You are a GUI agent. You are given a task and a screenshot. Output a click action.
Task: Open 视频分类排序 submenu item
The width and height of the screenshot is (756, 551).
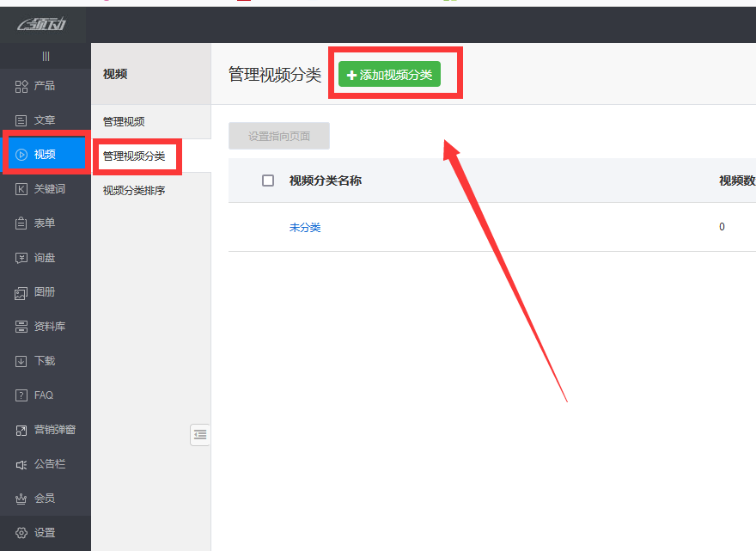tap(134, 191)
